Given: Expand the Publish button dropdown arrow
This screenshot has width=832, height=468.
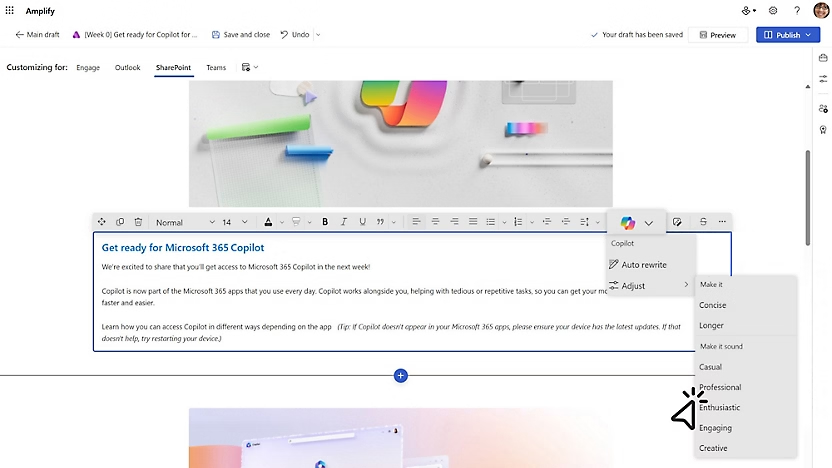Looking at the screenshot, I should 808,35.
